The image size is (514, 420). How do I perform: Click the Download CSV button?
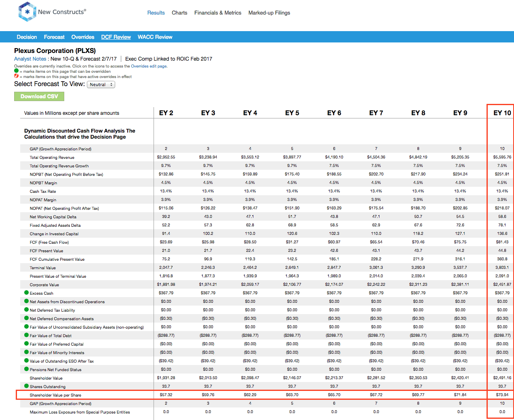tap(39, 96)
